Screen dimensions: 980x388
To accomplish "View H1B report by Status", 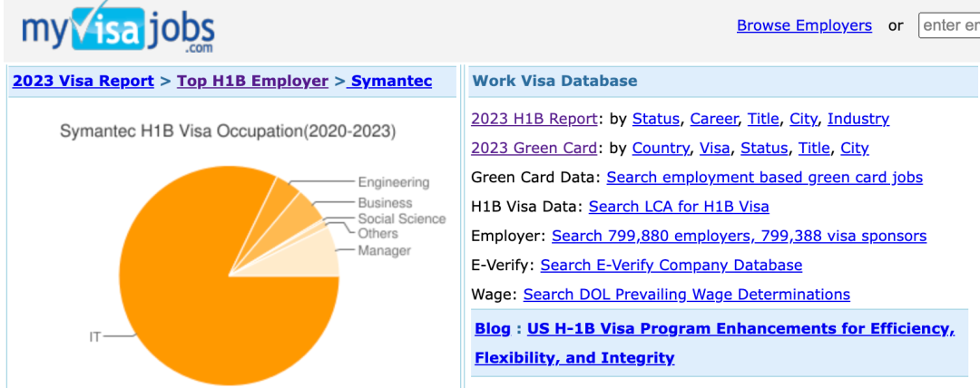I will [x=656, y=119].
